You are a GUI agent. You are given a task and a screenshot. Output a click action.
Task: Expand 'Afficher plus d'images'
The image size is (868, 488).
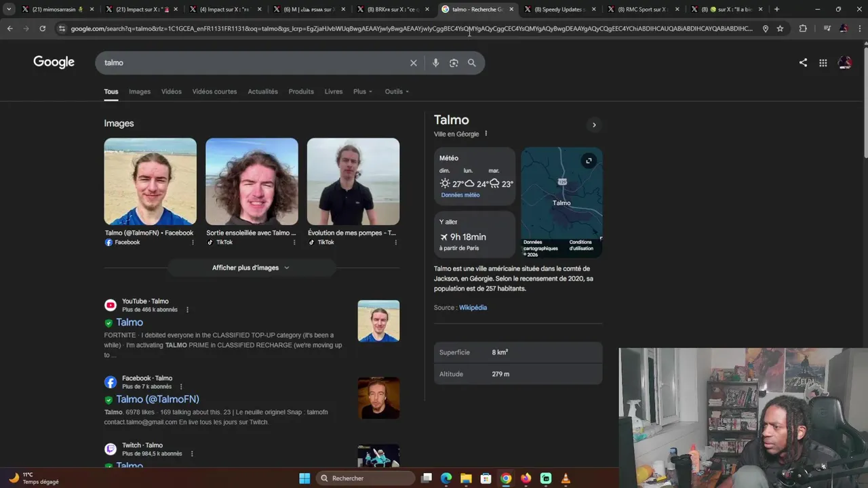pos(251,268)
